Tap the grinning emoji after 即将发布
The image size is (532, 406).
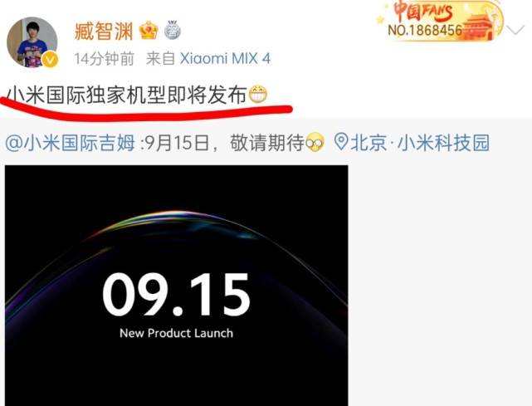click(258, 95)
